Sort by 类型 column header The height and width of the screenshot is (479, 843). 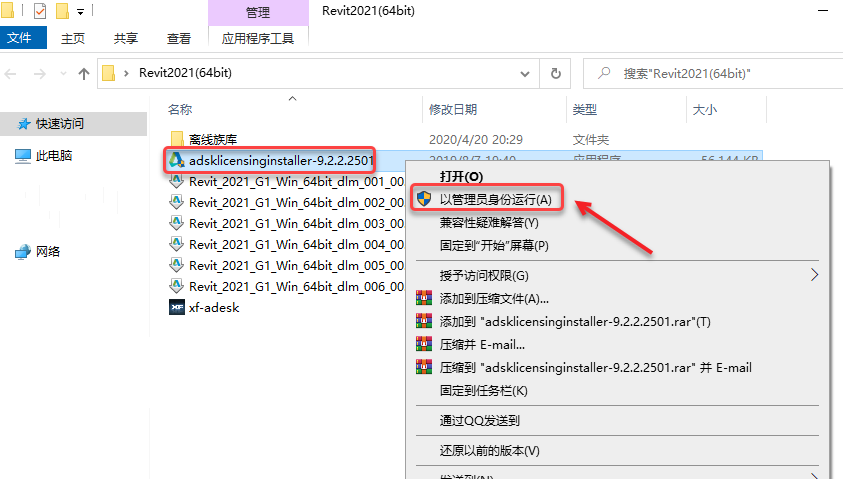click(x=584, y=110)
